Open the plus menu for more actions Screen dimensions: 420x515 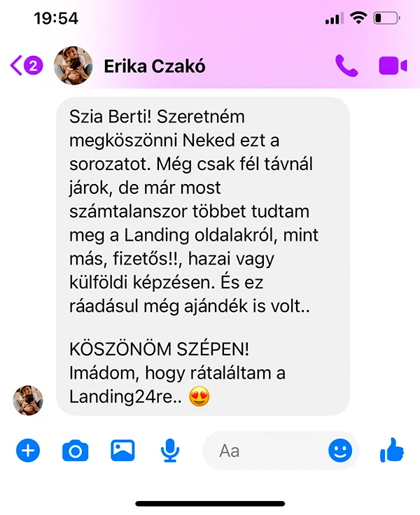click(28, 451)
